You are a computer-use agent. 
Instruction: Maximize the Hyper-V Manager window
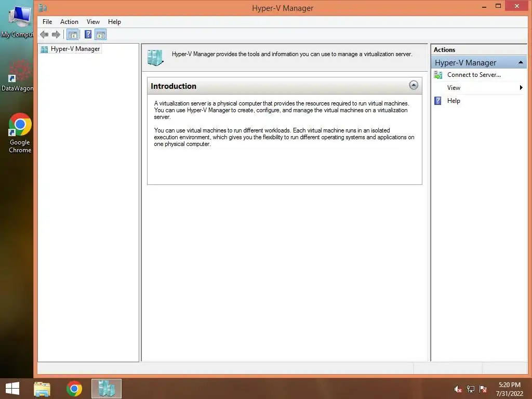498,6
